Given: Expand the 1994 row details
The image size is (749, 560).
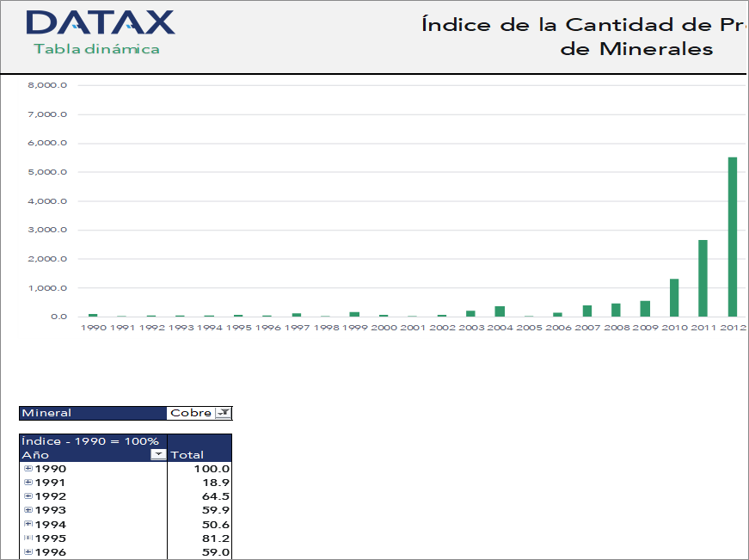Looking at the screenshot, I should (x=28, y=524).
